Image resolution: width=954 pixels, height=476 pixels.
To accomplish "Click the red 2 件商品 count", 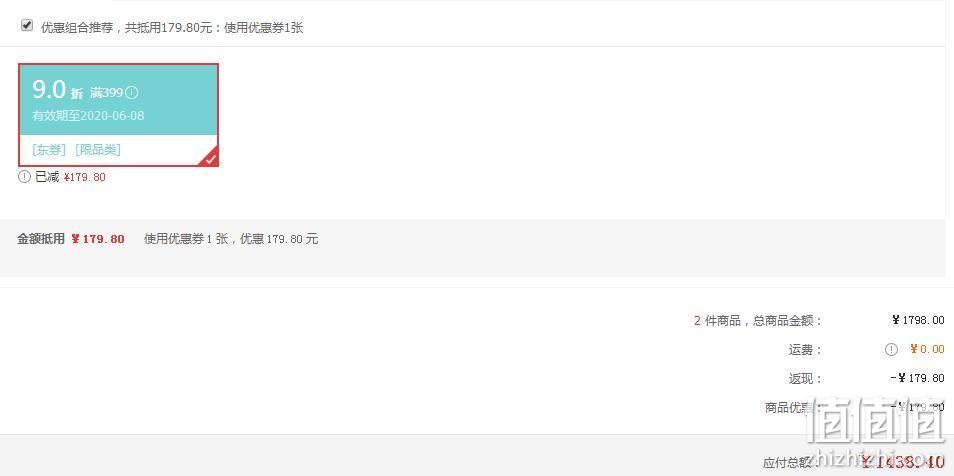I will pyautogui.click(x=697, y=320).
